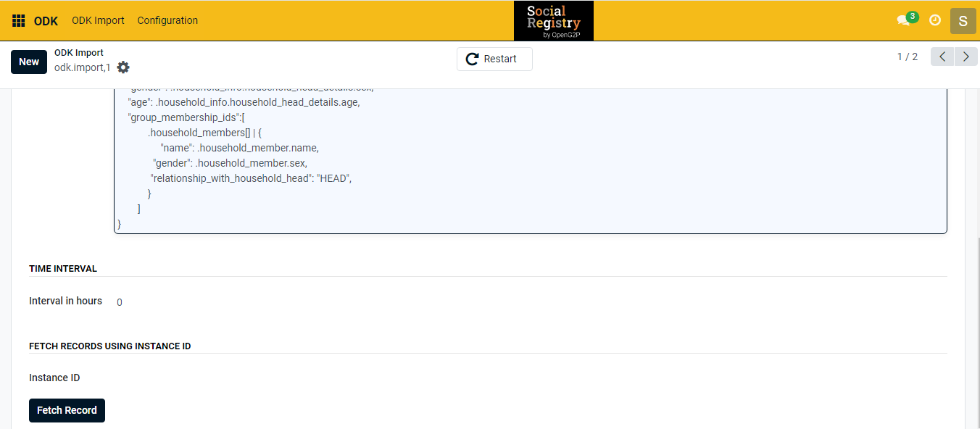
Task: Click the Social Registry logo
Action: tap(554, 20)
